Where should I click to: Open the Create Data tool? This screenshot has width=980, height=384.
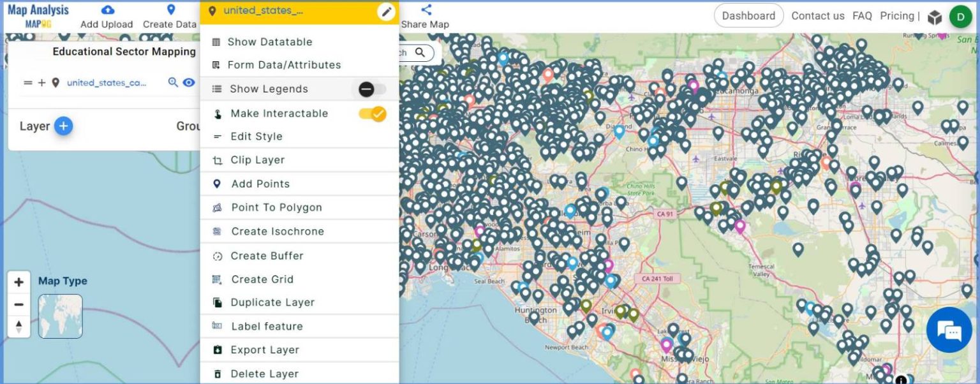(x=169, y=10)
